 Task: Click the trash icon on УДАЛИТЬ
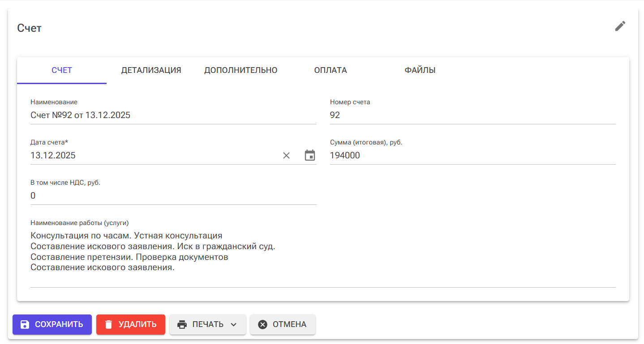109,324
